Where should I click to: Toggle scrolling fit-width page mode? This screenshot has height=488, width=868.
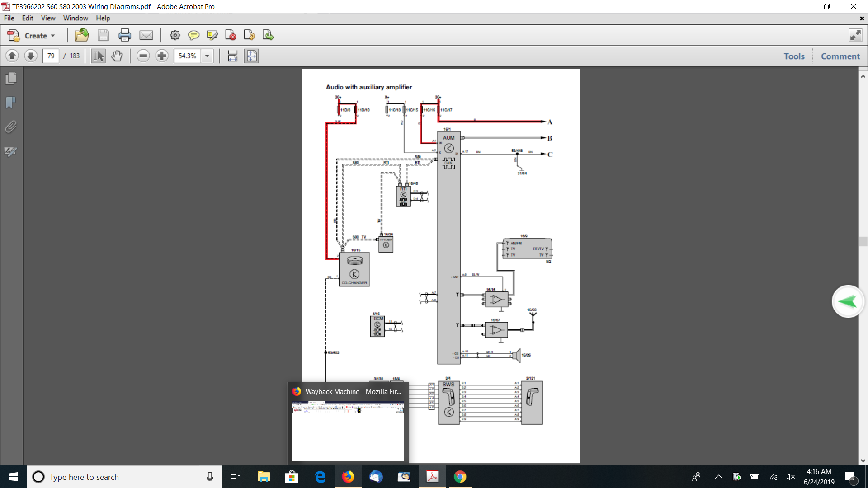(232, 56)
